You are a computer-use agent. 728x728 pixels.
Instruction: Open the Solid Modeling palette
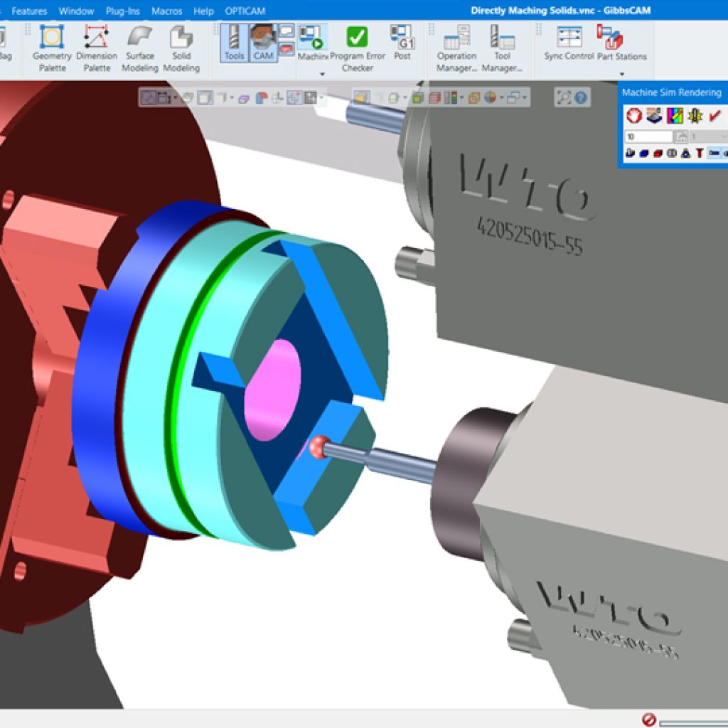[181, 47]
